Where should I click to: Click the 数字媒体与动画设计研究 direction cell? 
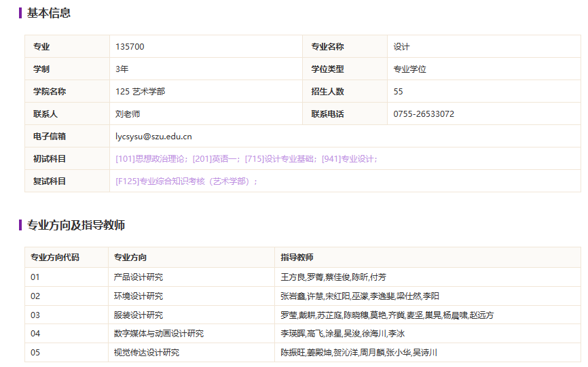(x=158, y=334)
